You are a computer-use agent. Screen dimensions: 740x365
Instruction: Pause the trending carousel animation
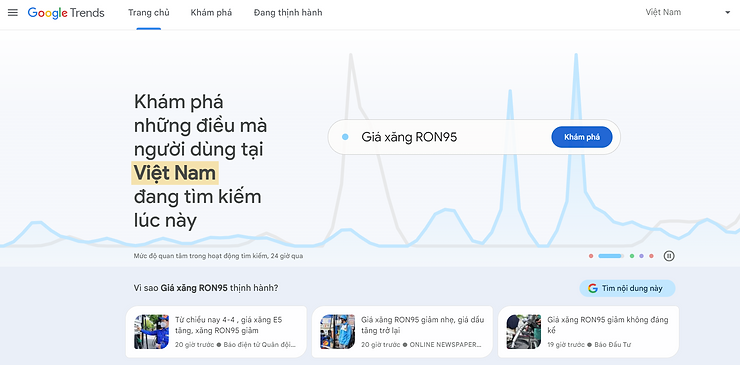[669, 256]
